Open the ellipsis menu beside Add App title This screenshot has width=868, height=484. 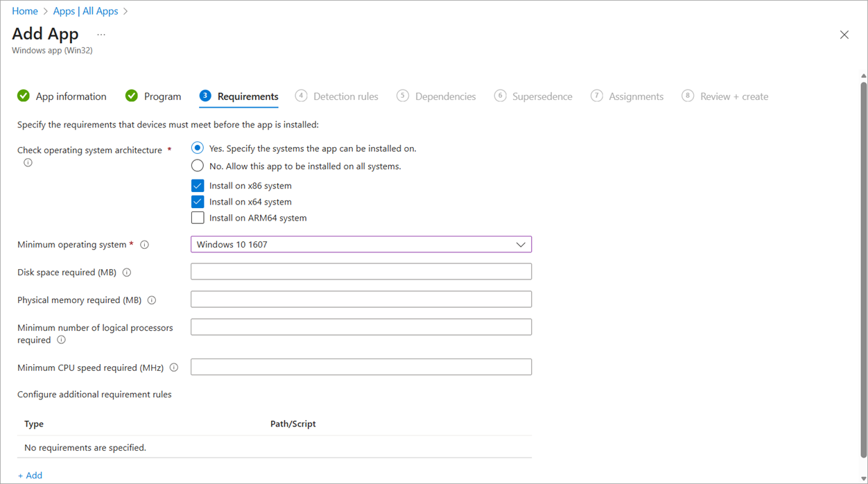[101, 33]
